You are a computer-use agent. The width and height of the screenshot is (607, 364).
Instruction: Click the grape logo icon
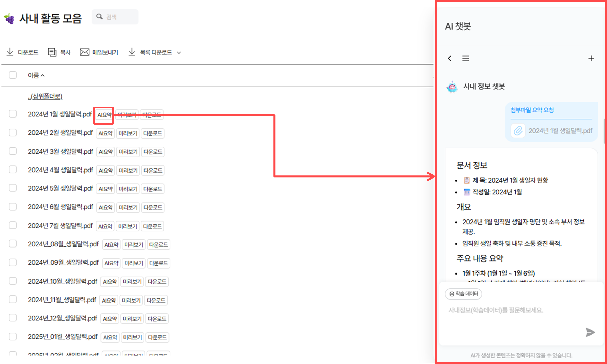pos(9,18)
